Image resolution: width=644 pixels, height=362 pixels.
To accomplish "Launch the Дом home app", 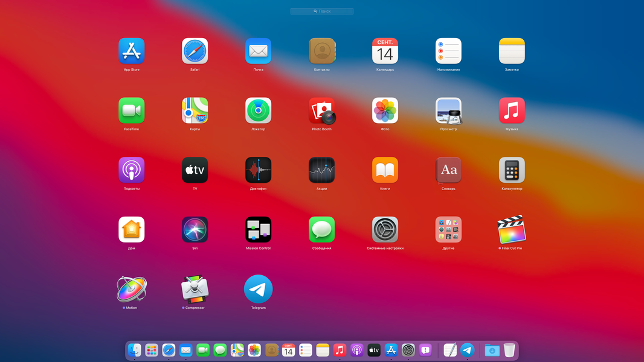I will pos(132,229).
